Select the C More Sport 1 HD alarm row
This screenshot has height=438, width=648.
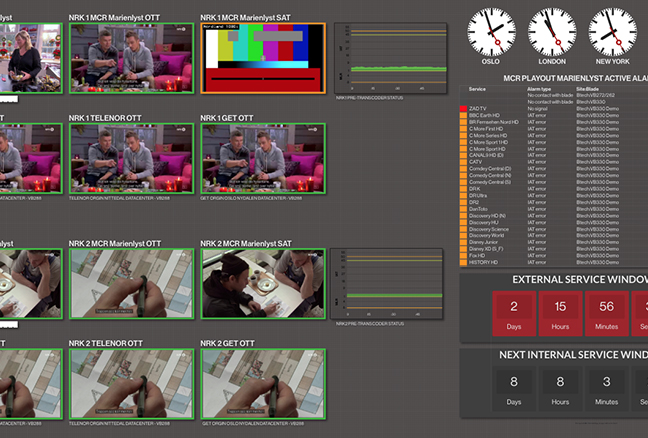pyautogui.click(x=554, y=142)
